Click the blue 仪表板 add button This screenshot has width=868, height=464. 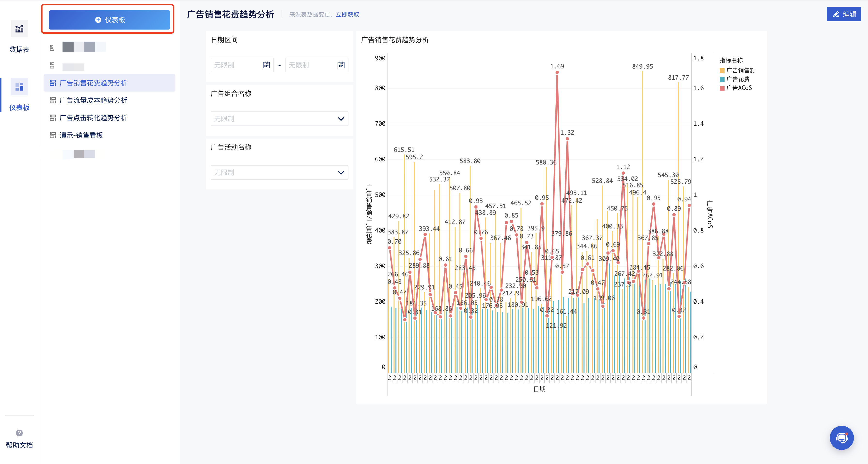(x=109, y=20)
